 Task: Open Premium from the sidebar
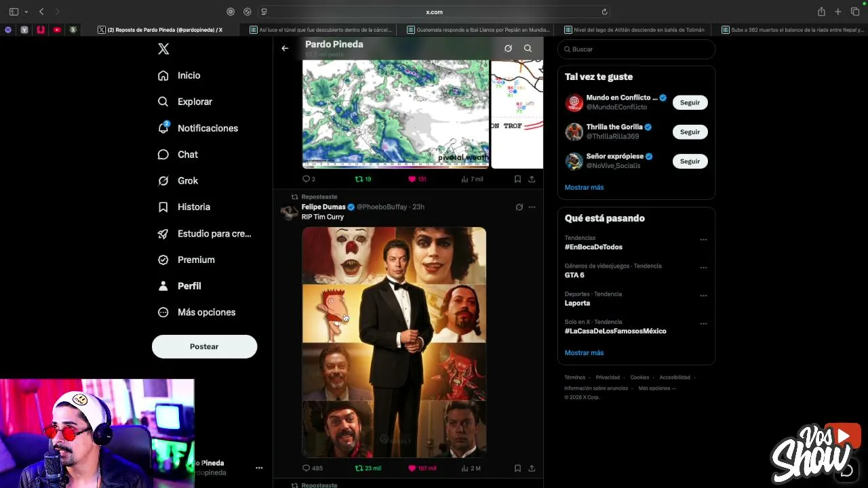(186, 260)
